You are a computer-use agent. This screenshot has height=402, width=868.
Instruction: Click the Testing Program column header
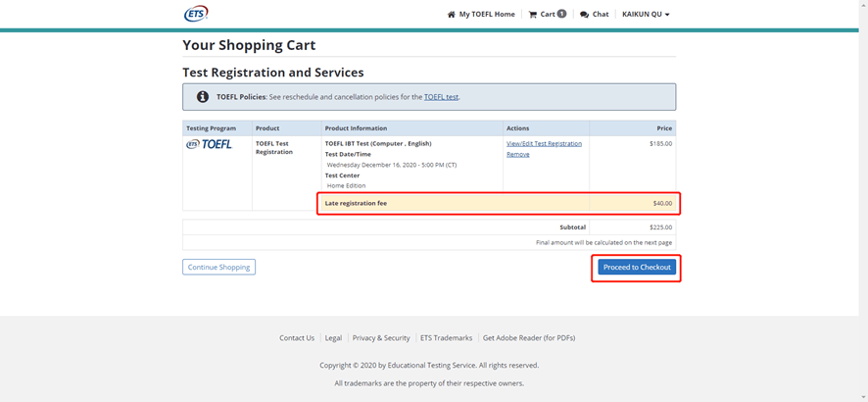coord(211,128)
